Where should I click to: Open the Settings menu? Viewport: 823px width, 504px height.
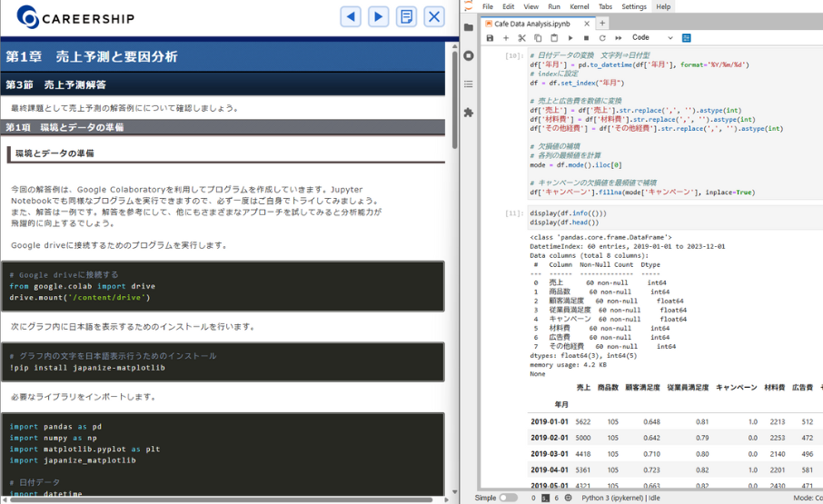pyautogui.click(x=634, y=6)
